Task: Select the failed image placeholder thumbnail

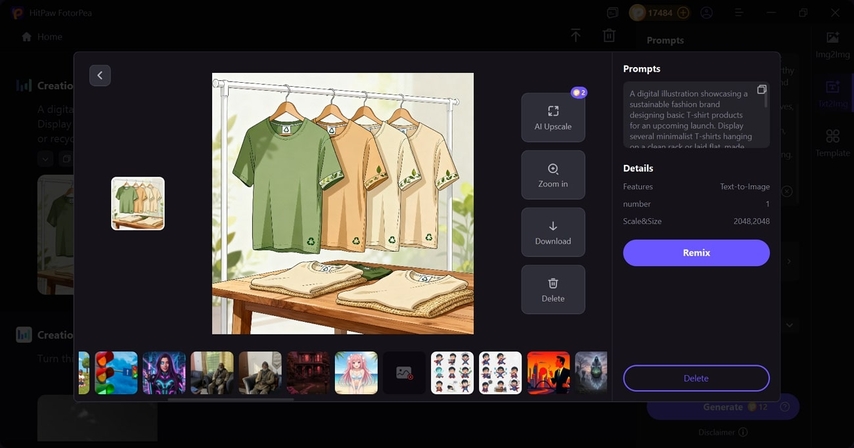Action: tap(404, 372)
